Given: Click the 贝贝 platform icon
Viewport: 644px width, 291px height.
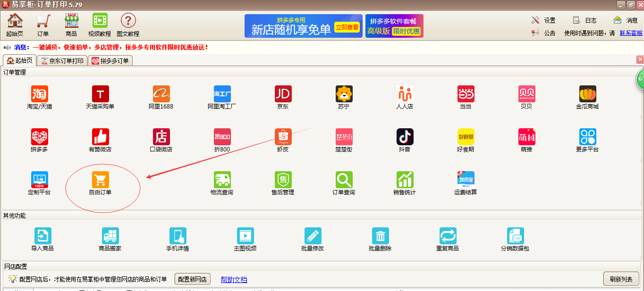Looking at the screenshot, I should 527,94.
